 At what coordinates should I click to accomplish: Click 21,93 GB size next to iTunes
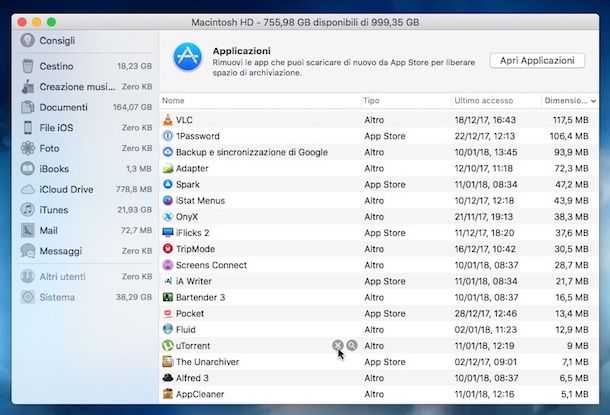pyautogui.click(x=135, y=210)
